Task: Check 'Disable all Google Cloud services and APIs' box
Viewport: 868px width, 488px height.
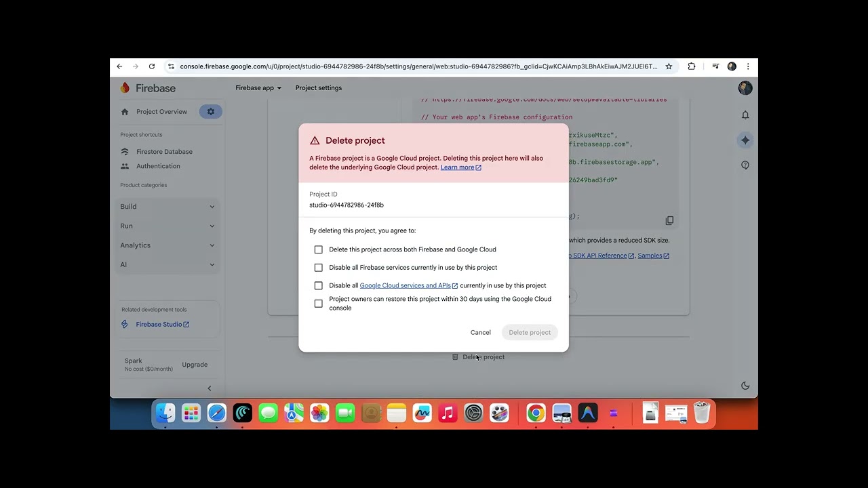Action: [x=319, y=285]
